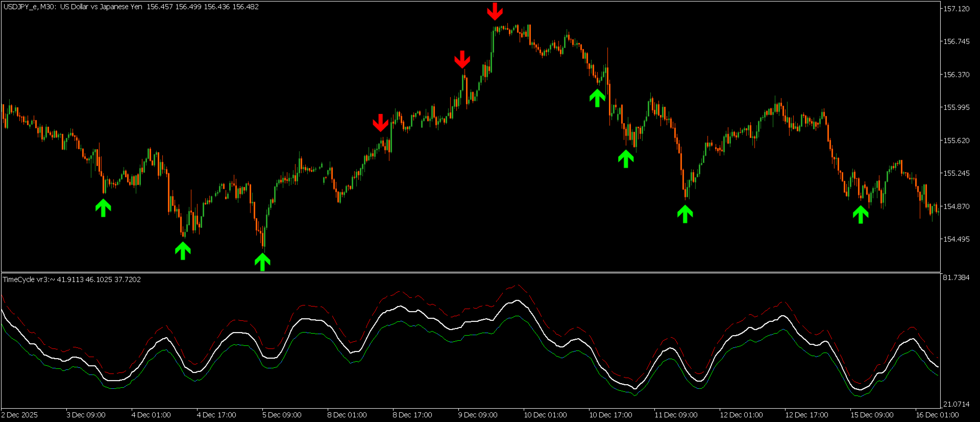Click the '8 Dec 17:00' time axis label
Image resolution: width=980 pixels, height=422 pixels.
point(412,415)
